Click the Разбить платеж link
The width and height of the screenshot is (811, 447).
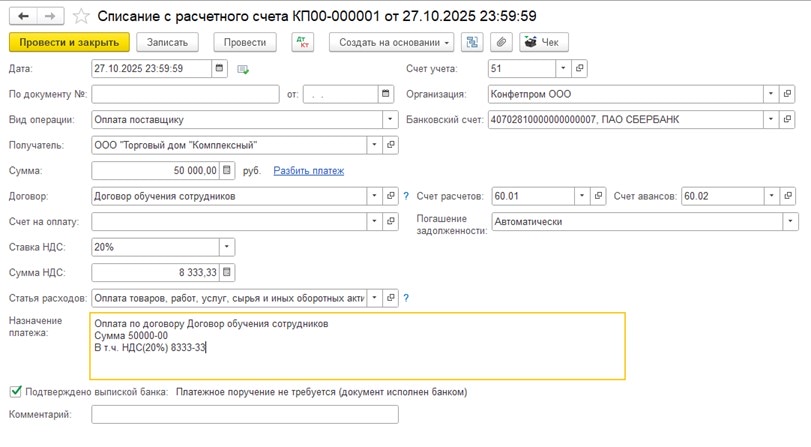[x=308, y=171]
